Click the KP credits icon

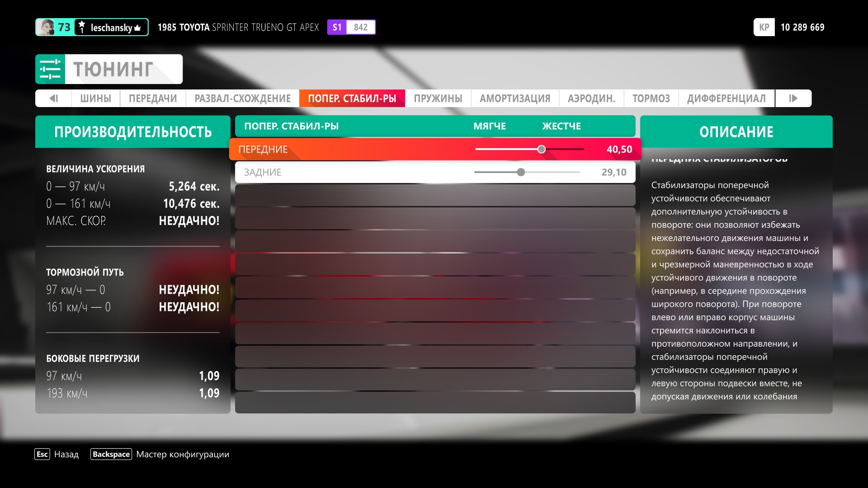click(764, 28)
